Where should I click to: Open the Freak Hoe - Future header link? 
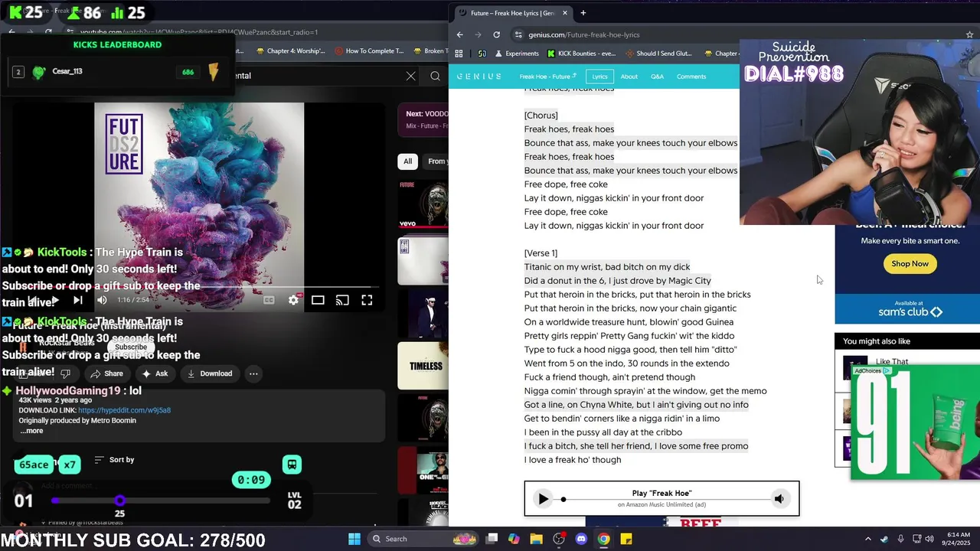[547, 77]
